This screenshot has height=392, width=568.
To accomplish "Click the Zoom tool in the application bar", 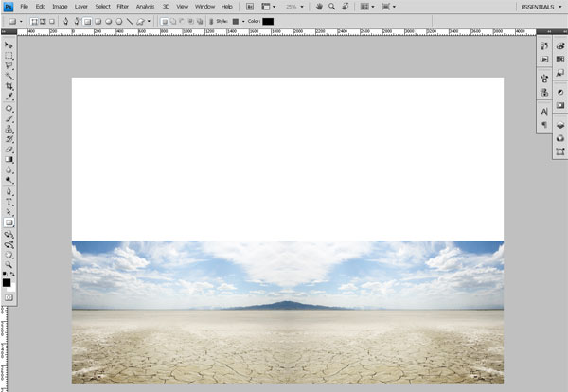I will click(332, 7).
